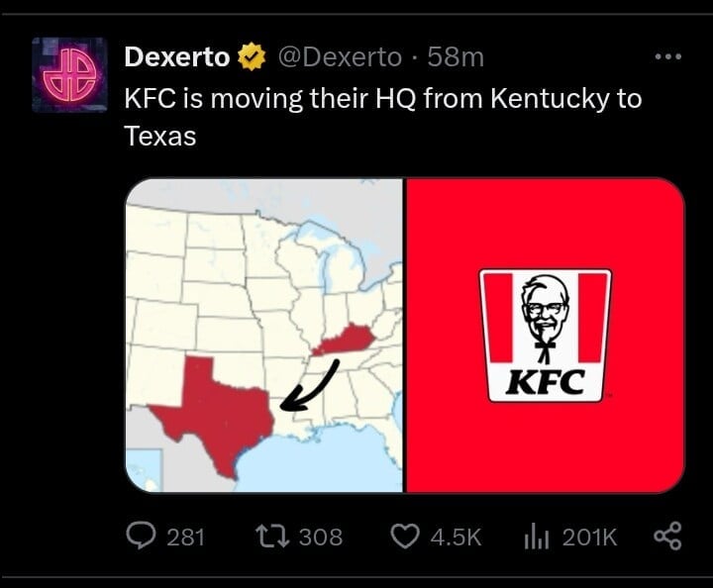
Task: Click the 281 replies count
Action: coord(185,537)
